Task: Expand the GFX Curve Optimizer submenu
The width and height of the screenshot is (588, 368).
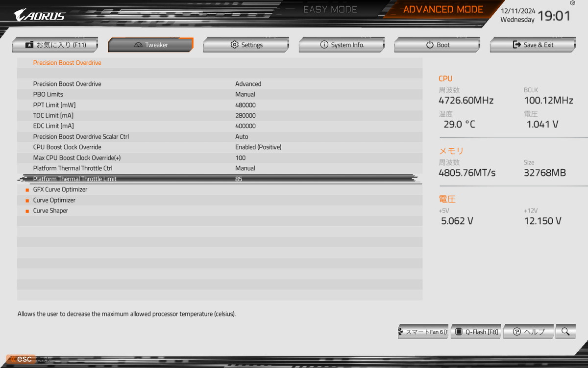Action: coord(60,189)
